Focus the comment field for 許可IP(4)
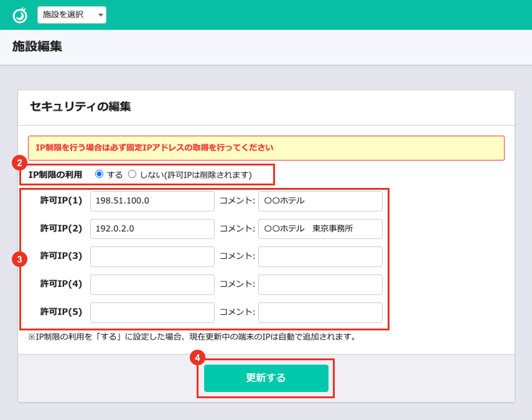532x420 pixels. (320, 284)
